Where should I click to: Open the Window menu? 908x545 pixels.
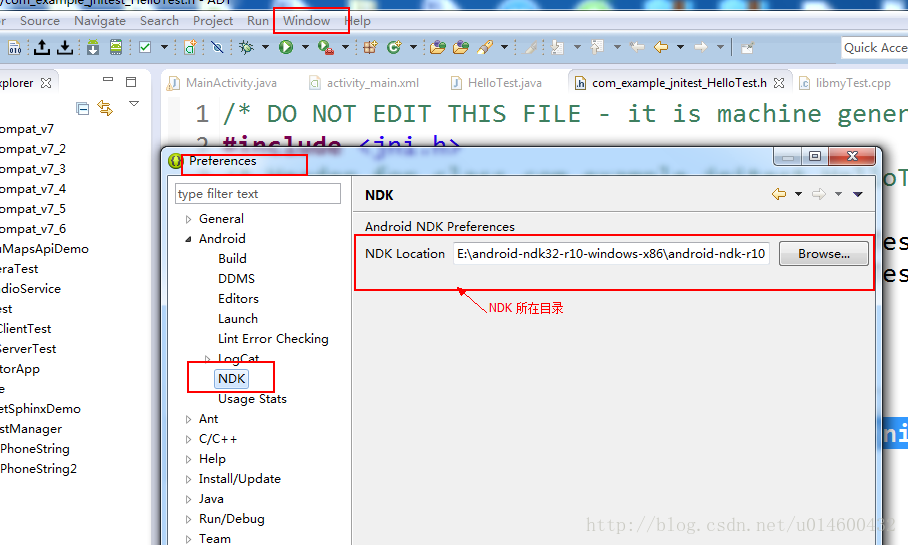point(306,21)
